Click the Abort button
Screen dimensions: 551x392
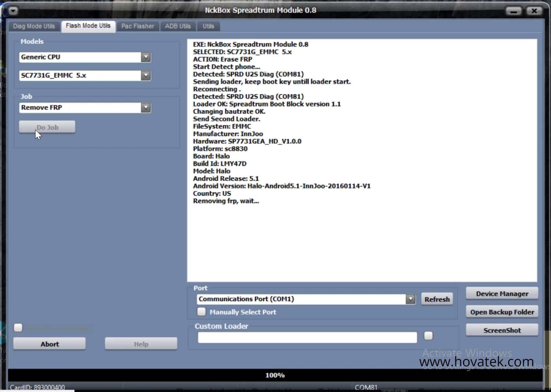pos(50,344)
